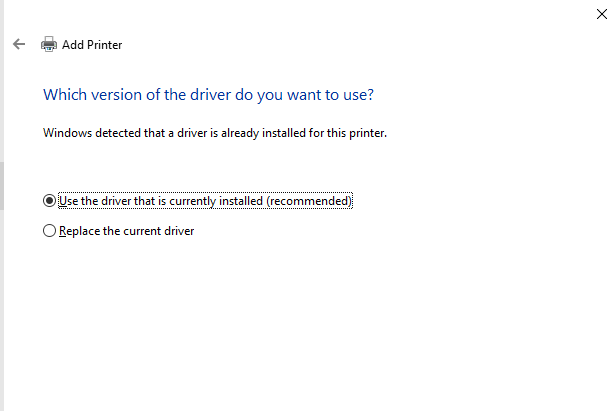
Task: Go back using the left arrow
Action: pos(19,44)
